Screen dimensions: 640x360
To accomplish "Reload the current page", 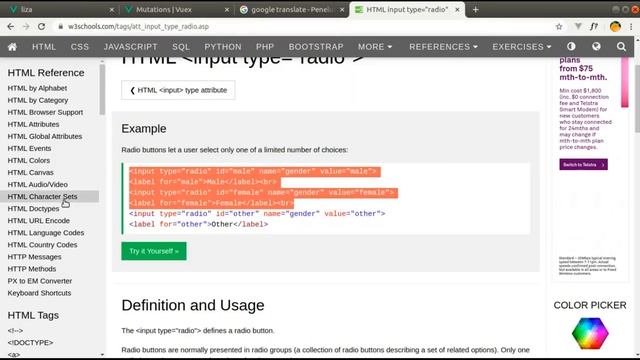I will pos(42,27).
